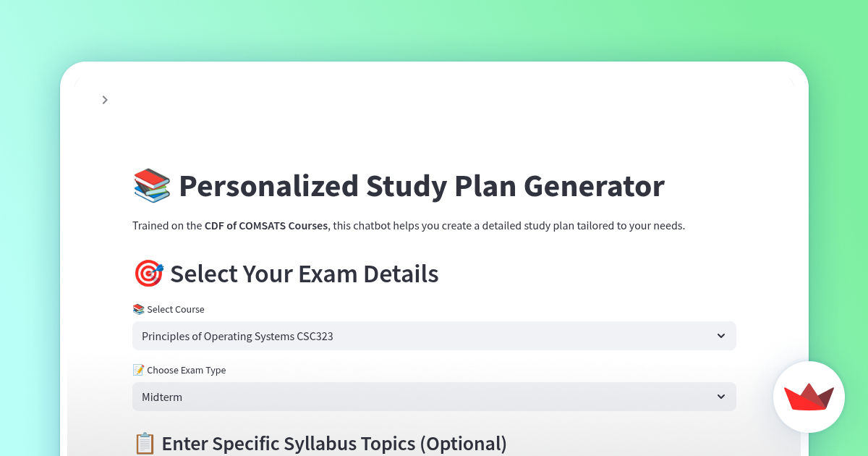Click the Select Course field label
This screenshot has width=868, height=456.
pyautogui.click(x=176, y=309)
